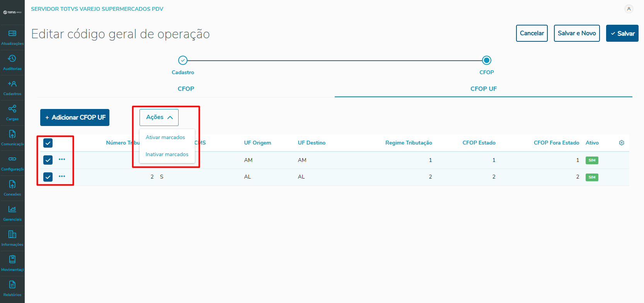Open Configurações sidebar section
Viewport: 644px width, 303px height.
point(12,163)
